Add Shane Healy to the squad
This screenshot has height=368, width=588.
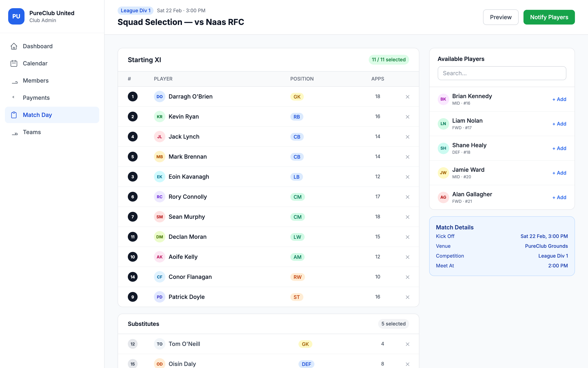[x=559, y=148]
